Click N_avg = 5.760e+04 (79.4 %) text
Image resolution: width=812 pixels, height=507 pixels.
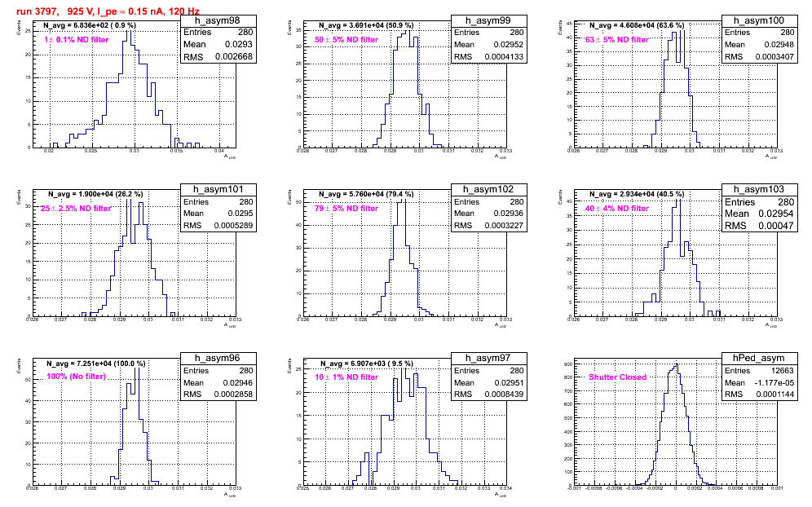click(x=366, y=194)
